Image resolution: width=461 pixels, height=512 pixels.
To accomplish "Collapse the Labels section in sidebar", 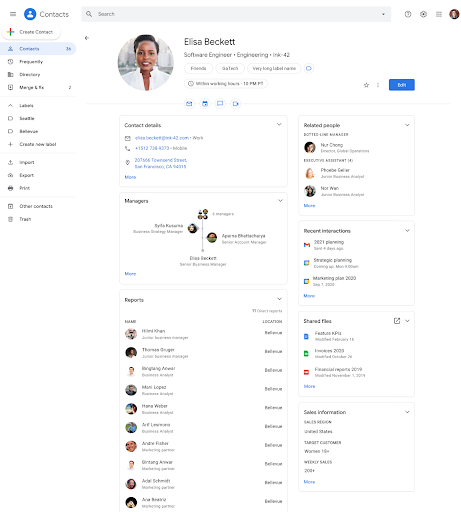I will click(x=11, y=106).
